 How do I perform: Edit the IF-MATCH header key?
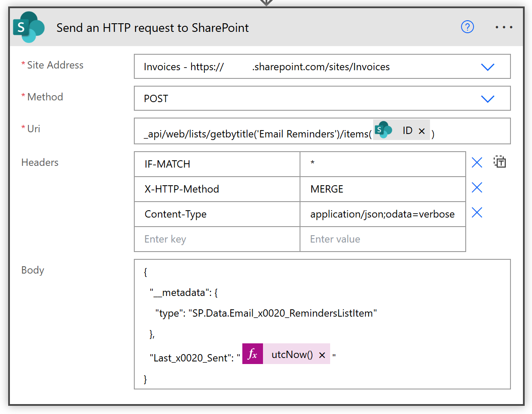coord(217,164)
